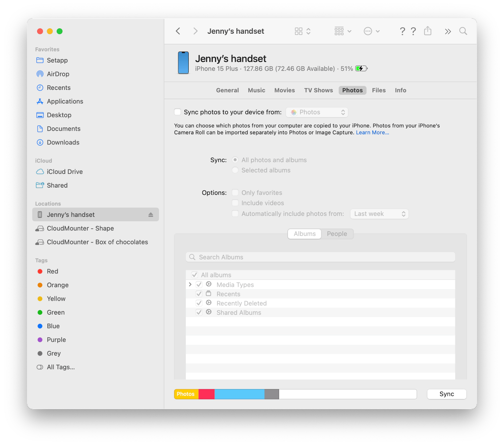Go back with the left chevron

pos(178,31)
